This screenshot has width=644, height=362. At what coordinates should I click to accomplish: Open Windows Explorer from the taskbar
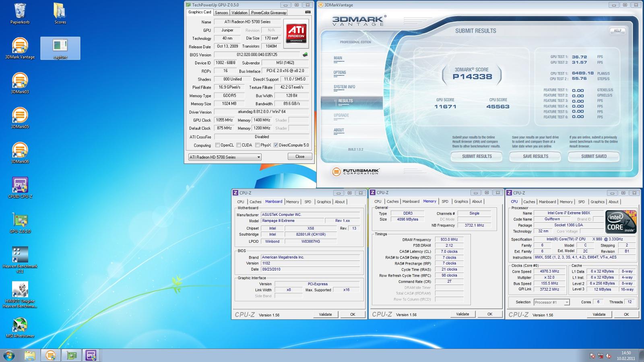tap(30, 356)
